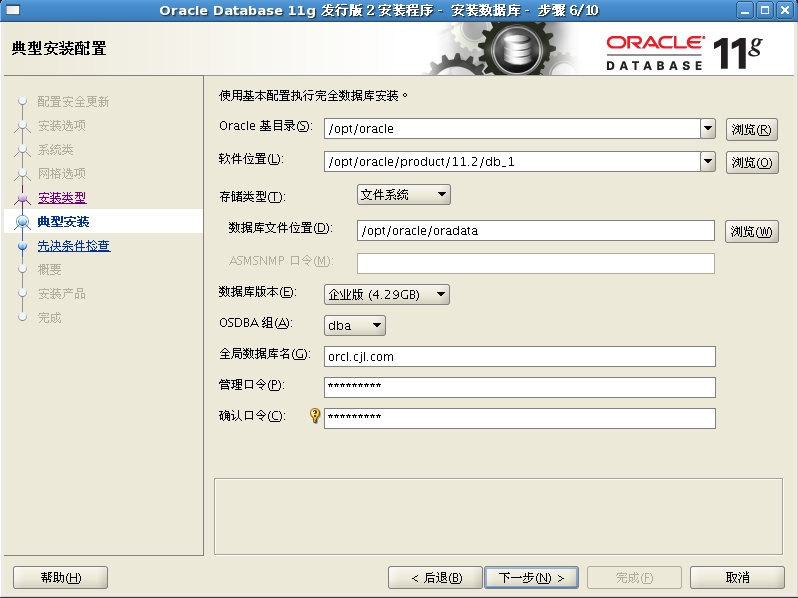Select the 典型安装 step in sidebar
The width and height of the screenshot is (798, 598).
64,221
